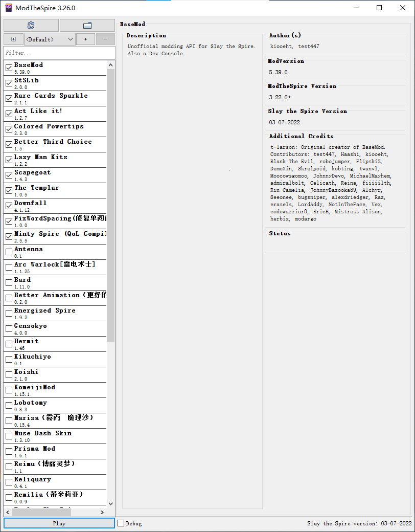This screenshot has width=415, height=532.
Task: Click the plus add profile button
Action: coord(85,39)
